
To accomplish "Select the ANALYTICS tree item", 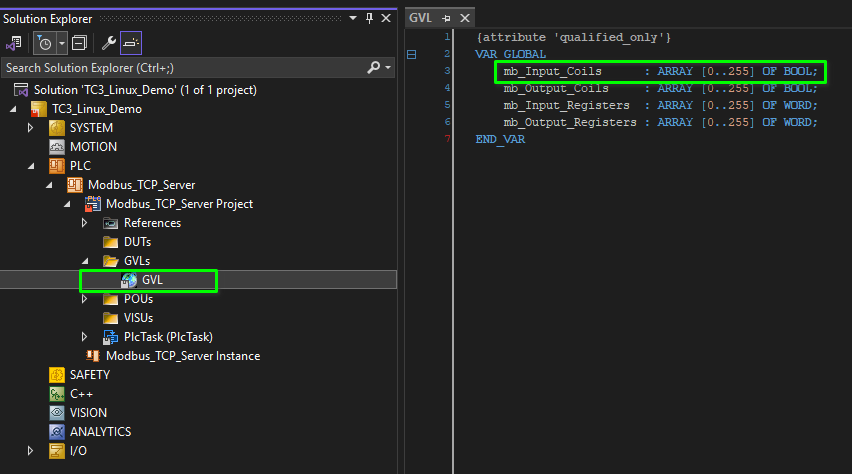I will tap(101, 432).
